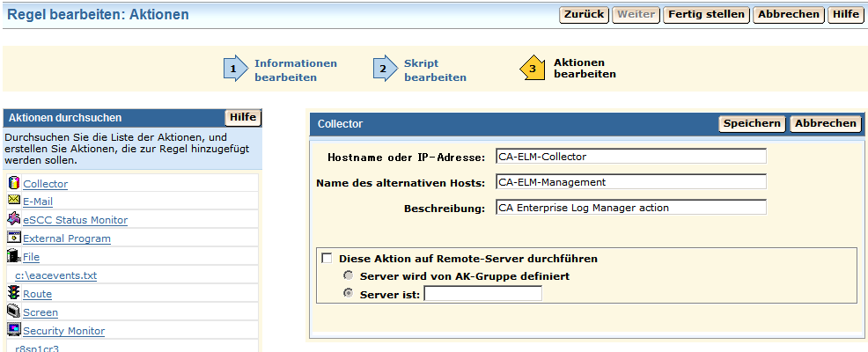Viewport: 868px width, 352px height.
Task: Enable 'Diese Aktion auf Remote-Server durchführen' checkbox
Action: pyautogui.click(x=327, y=259)
